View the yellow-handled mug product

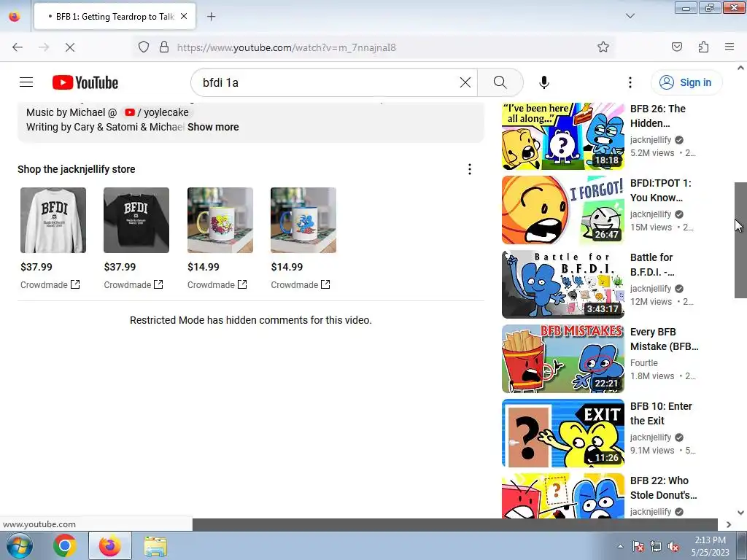coord(220,220)
